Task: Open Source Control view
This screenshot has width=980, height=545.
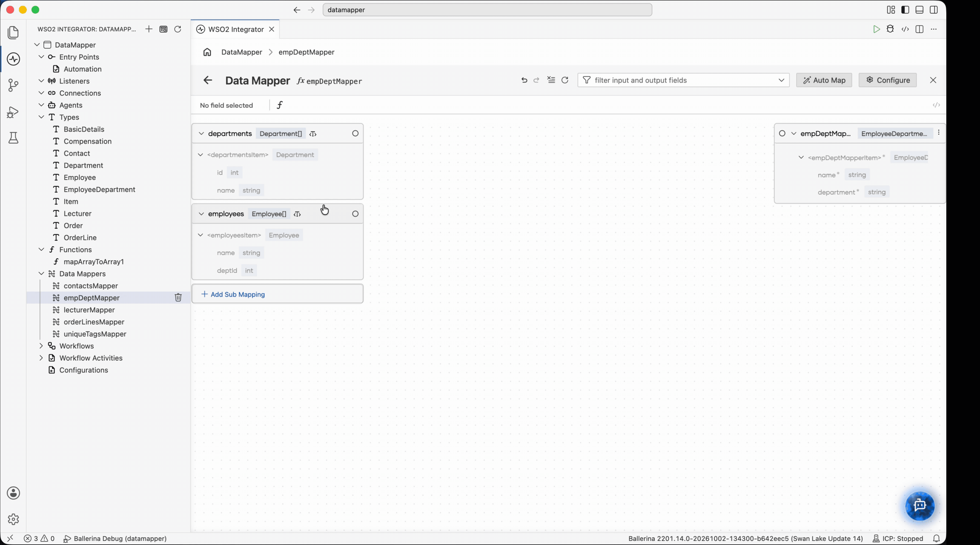Action: (13, 85)
